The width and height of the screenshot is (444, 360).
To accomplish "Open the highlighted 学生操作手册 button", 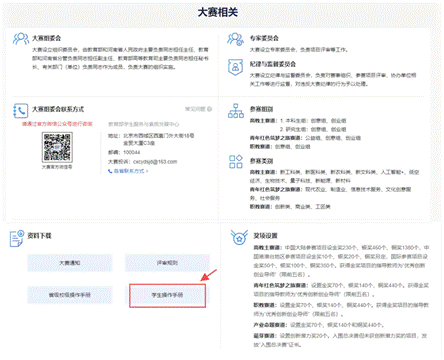I will click(x=168, y=295).
